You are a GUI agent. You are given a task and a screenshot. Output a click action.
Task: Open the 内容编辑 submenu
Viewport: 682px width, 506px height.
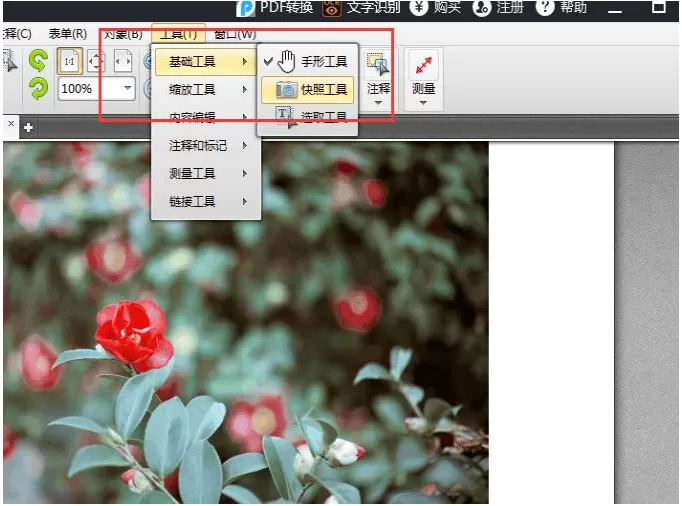[x=205, y=117]
